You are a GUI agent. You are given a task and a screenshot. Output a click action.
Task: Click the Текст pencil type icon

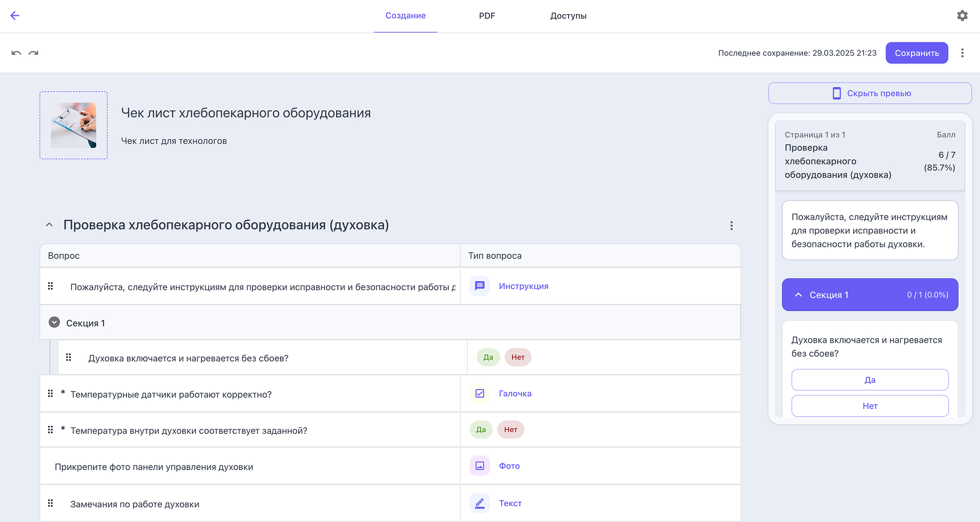point(480,503)
